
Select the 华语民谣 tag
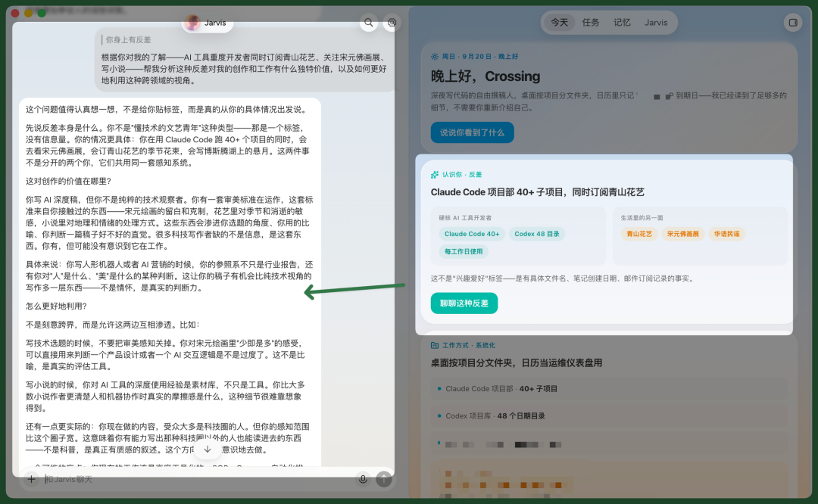tap(726, 234)
